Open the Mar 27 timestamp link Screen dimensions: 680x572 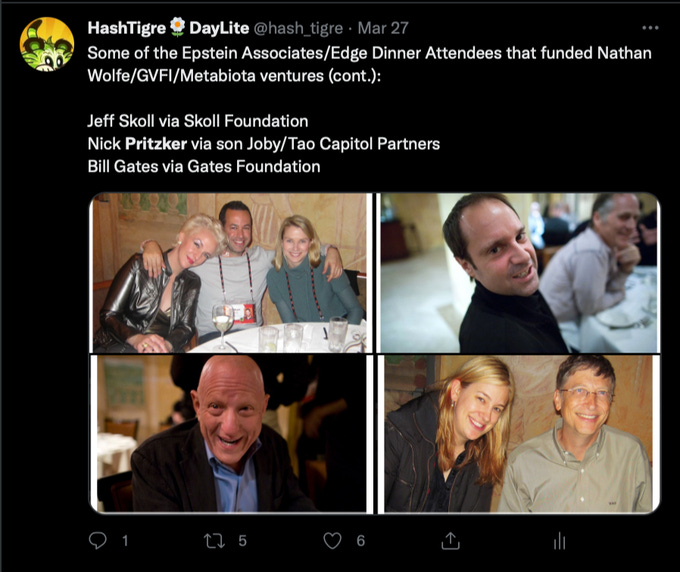tap(383, 28)
